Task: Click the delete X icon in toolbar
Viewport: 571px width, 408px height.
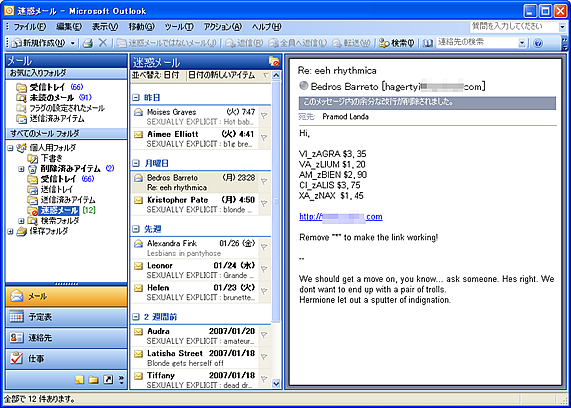Action: tap(103, 43)
